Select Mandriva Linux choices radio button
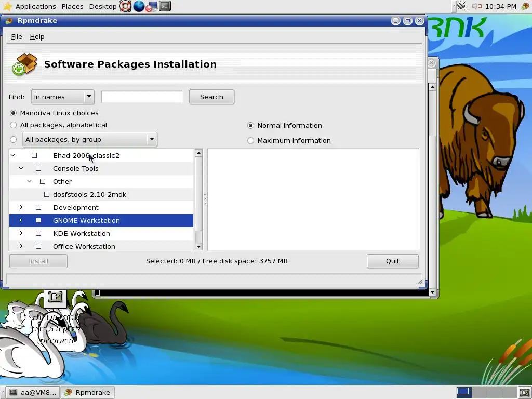This screenshot has height=399, width=532. tap(13, 113)
